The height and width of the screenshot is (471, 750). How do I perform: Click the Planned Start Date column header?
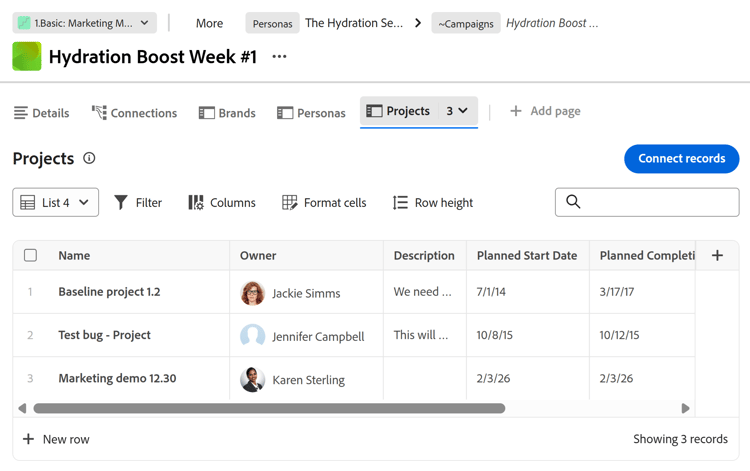(x=527, y=255)
